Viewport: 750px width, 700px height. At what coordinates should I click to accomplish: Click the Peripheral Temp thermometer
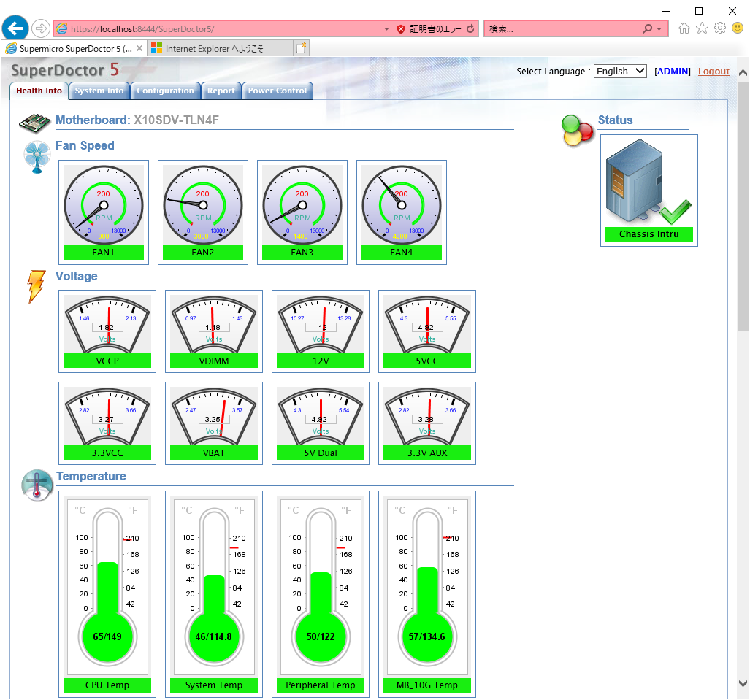click(321, 587)
